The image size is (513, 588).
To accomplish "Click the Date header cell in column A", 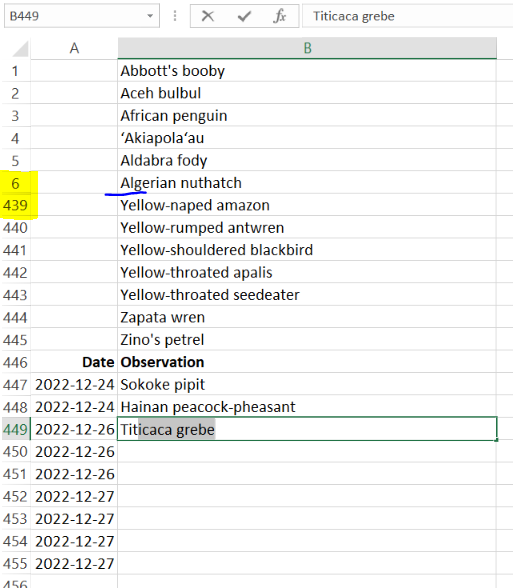I will 74,362.
